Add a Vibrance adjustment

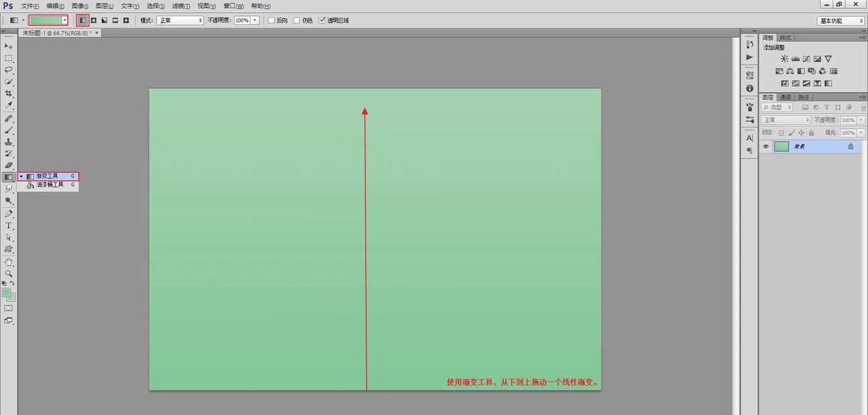click(x=828, y=59)
